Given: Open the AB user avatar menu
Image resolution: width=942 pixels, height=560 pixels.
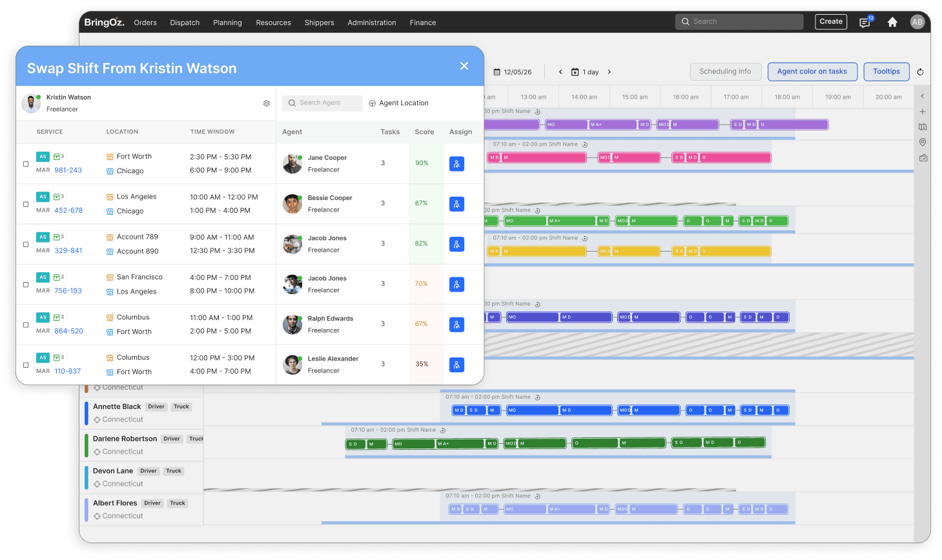Looking at the screenshot, I should [x=917, y=22].
